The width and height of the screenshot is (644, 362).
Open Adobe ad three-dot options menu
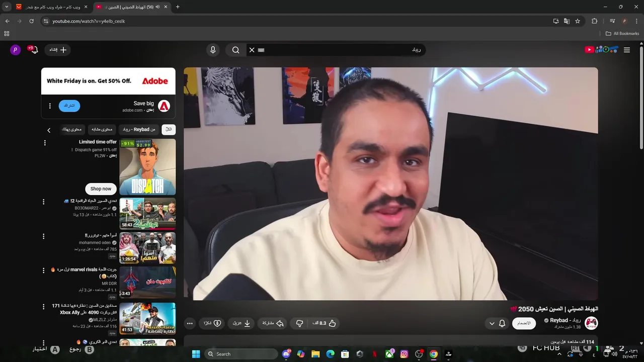coord(50,106)
